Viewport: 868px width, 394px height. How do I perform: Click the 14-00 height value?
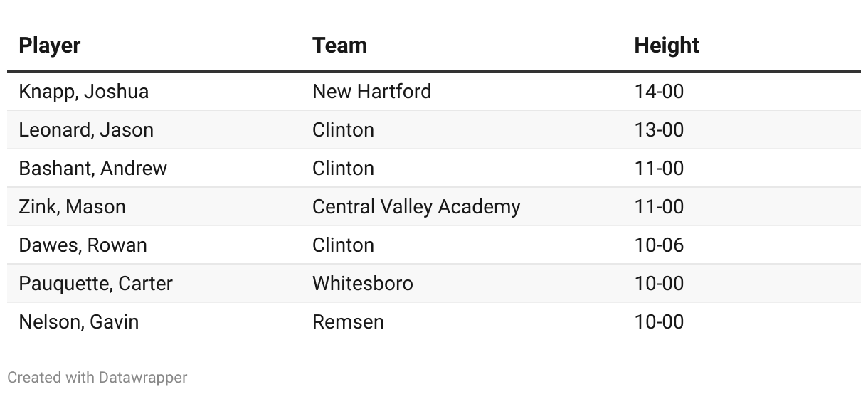[659, 92]
